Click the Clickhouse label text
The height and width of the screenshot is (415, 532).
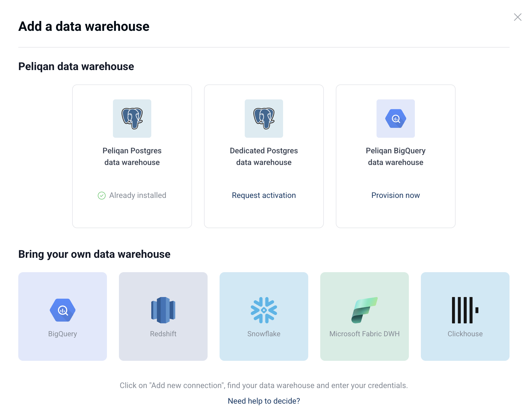point(465,334)
